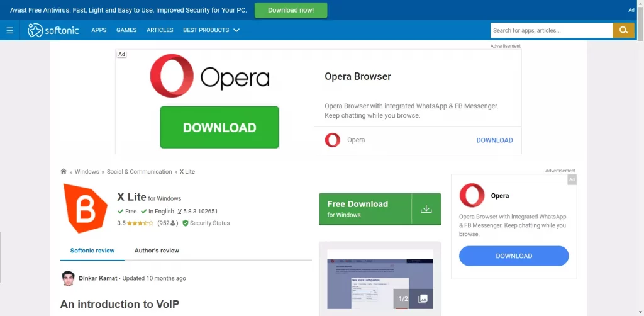Screen dimensions: 644x316
Task: Click the big green DOWNLOAD ad button
Action: [219, 127]
